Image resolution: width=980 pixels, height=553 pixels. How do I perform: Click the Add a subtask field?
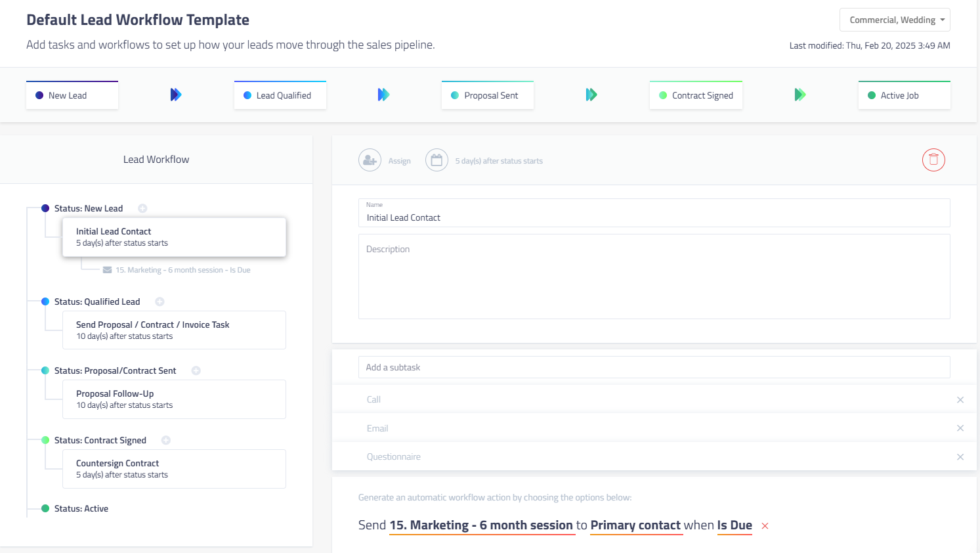654,367
